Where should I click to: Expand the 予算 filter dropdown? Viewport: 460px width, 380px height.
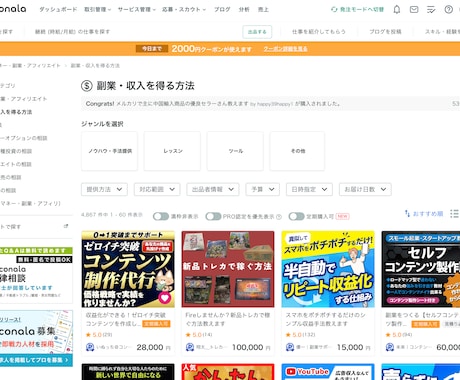(263, 189)
